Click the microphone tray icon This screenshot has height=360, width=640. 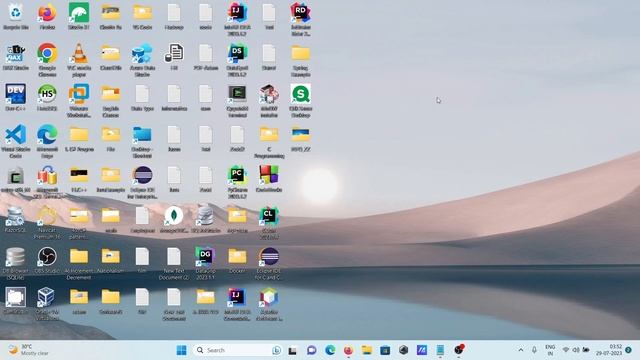pyautogui.click(x=534, y=350)
